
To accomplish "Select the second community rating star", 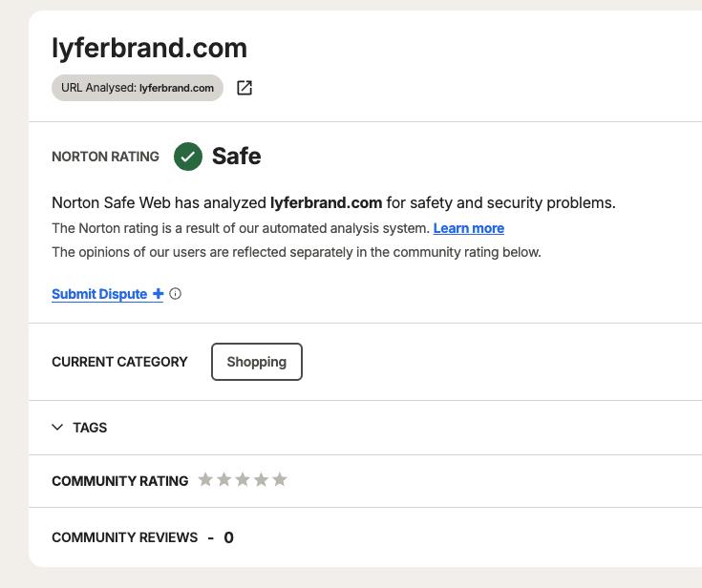I will pyautogui.click(x=223, y=479).
